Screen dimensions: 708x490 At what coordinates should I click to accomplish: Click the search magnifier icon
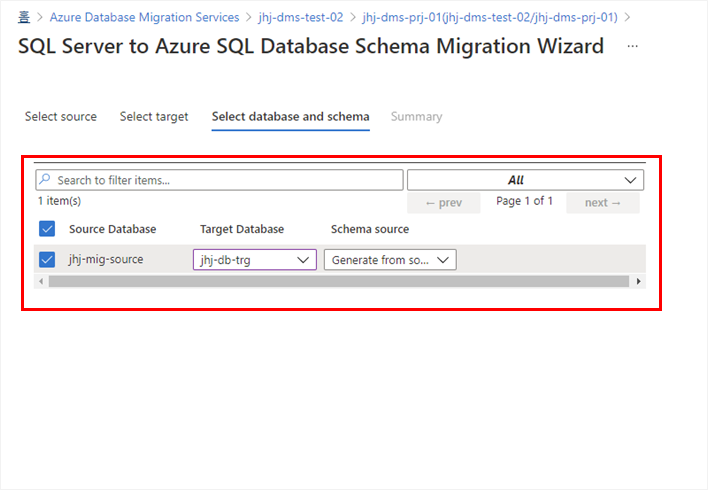tap(45, 179)
